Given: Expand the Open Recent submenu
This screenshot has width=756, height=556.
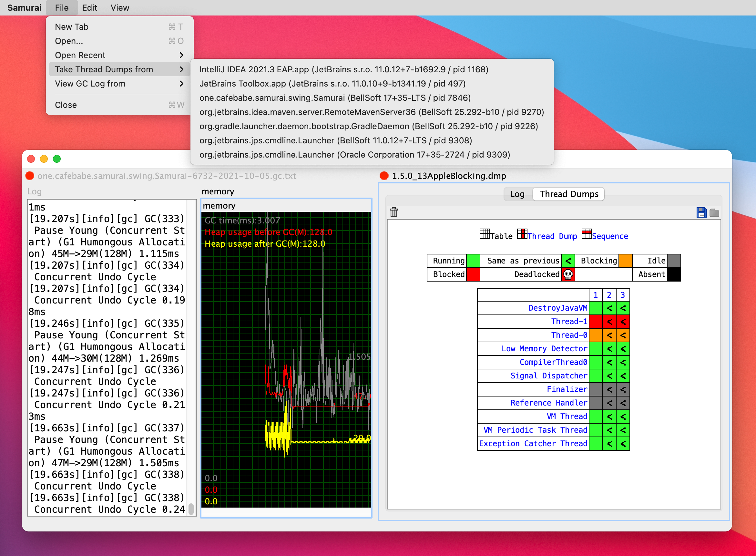Looking at the screenshot, I should click(x=119, y=55).
